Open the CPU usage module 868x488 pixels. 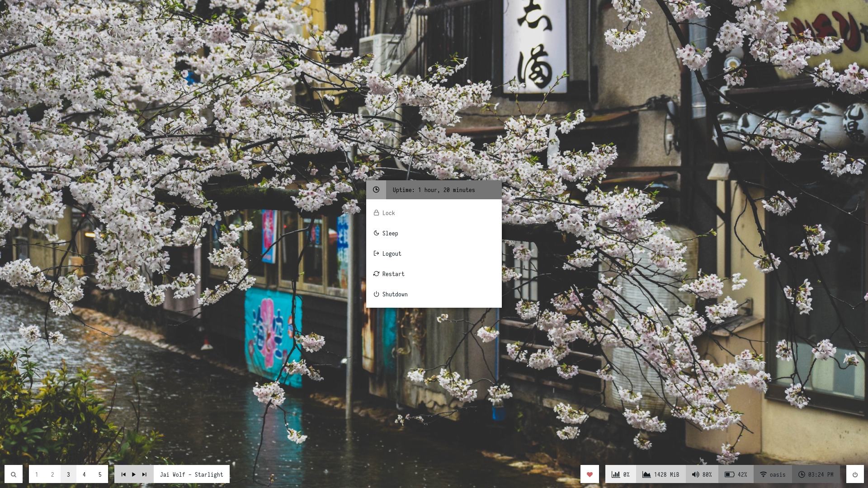click(620, 474)
